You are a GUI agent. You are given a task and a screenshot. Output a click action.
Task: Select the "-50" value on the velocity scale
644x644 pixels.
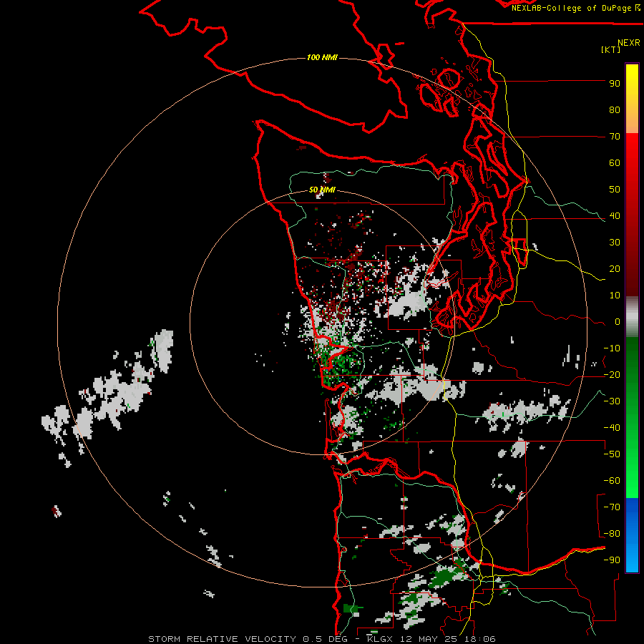click(x=612, y=454)
